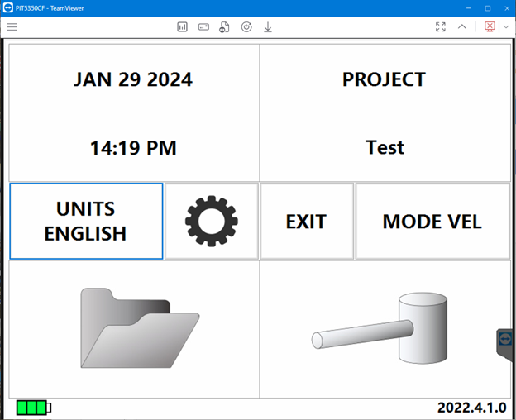
Task: Click the date and time panel
Action: click(133, 113)
